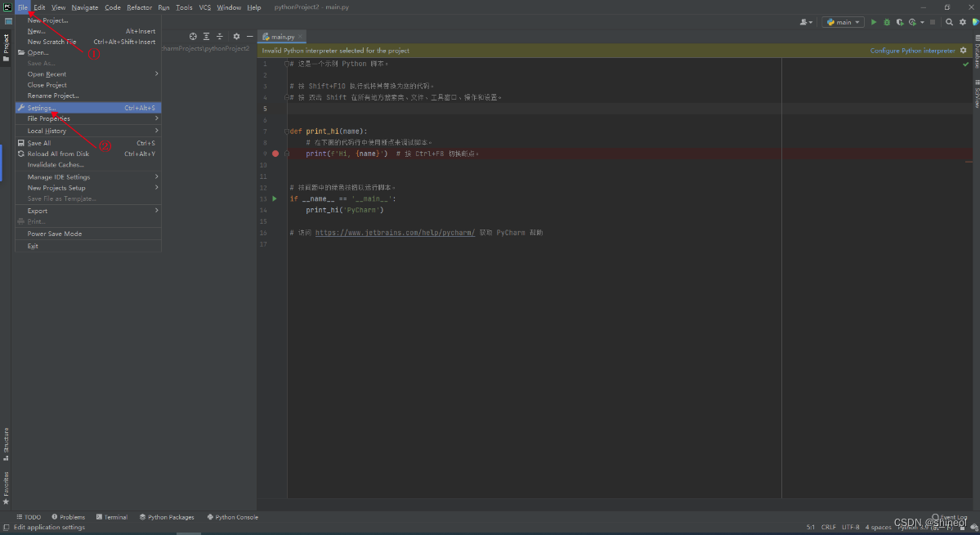
Task: Expand Manage IDE Settings submenu
Action: pyautogui.click(x=88, y=176)
